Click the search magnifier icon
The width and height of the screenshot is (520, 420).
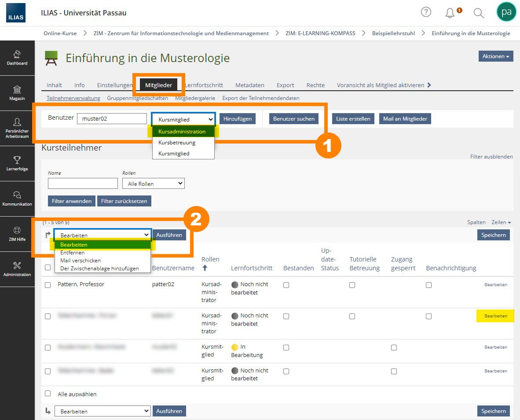click(479, 13)
